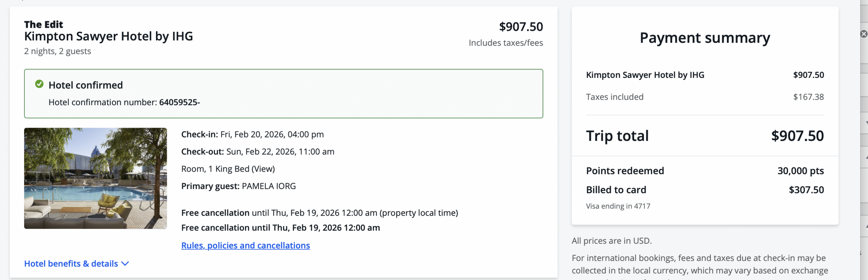This screenshot has height=280, width=868.
Task: Click the Visa ending in 4717 text
Action: 618,206
